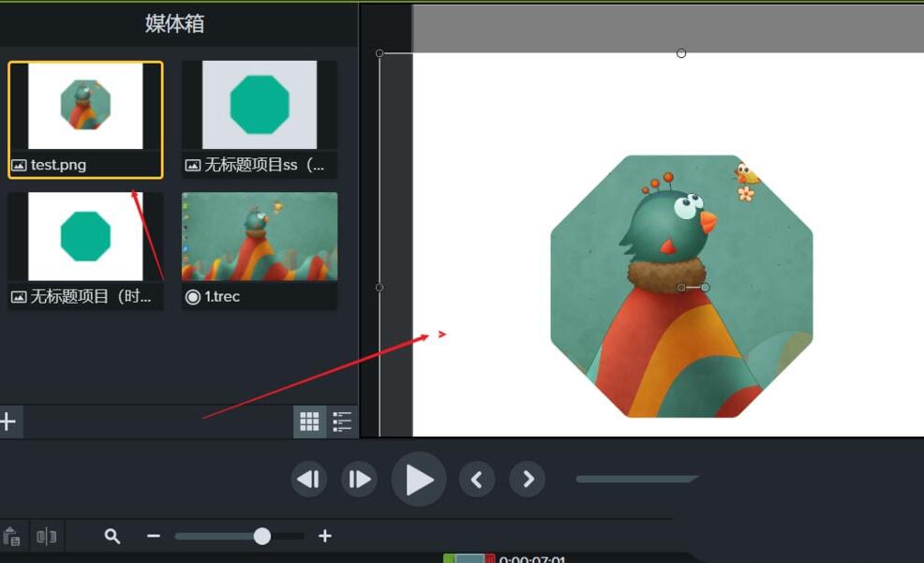Select the split clip icon near timeline tools
The width and height of the screenshot is (924, 563).
[47, 536]
